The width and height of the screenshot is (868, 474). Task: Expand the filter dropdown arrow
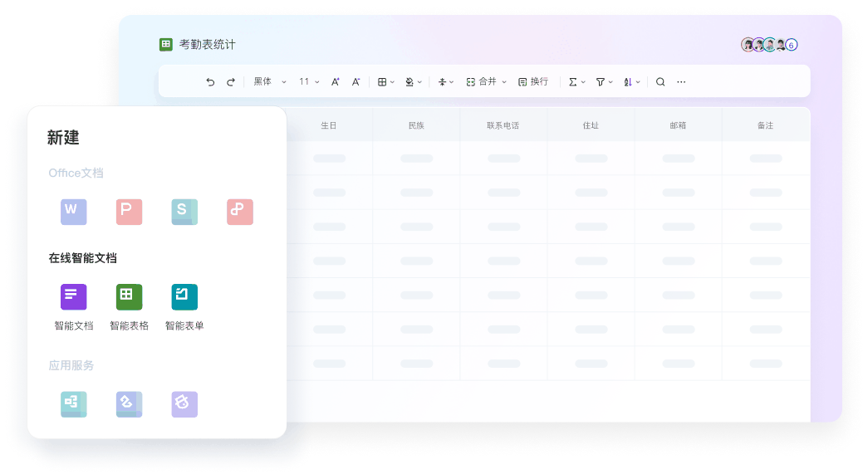(611, 82)
